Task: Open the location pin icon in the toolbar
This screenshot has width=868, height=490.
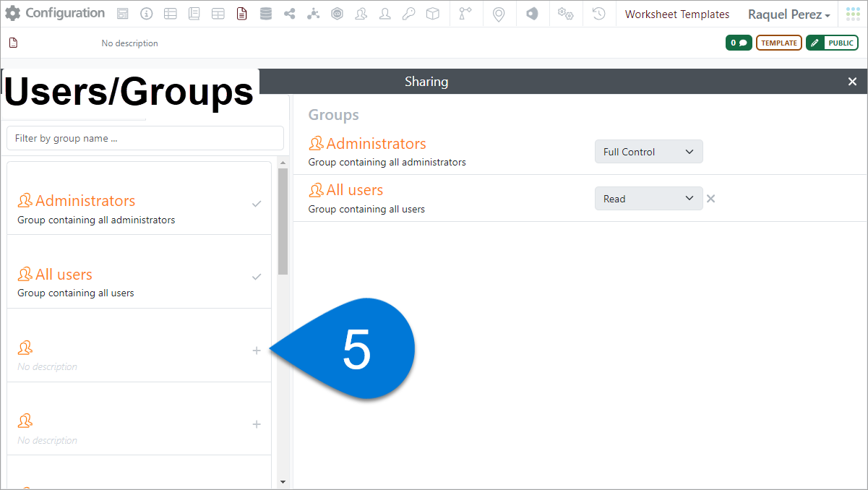Action: coord(499,13)
